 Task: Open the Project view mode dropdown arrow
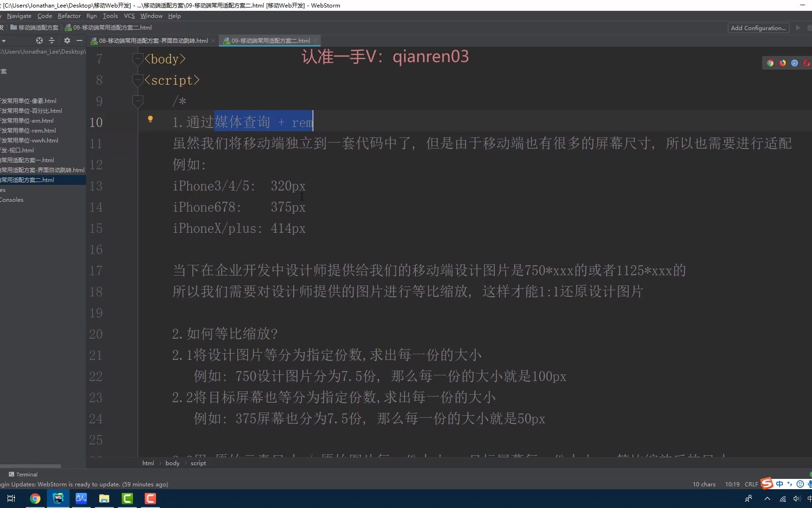(3, 41)
